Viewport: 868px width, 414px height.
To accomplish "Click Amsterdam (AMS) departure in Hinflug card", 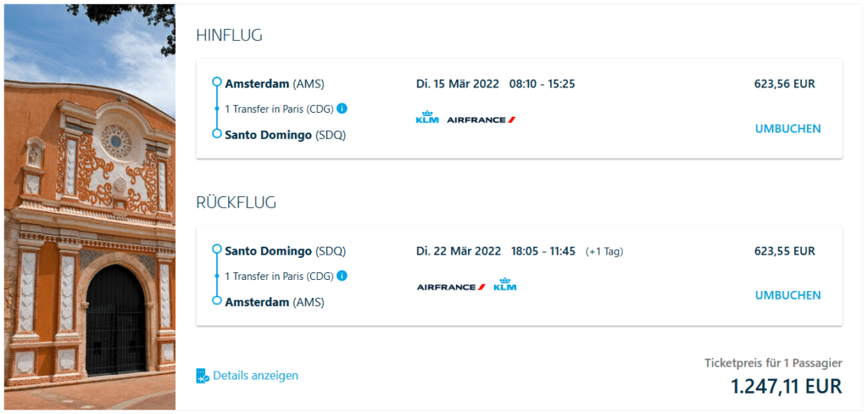I will [275, 84].
